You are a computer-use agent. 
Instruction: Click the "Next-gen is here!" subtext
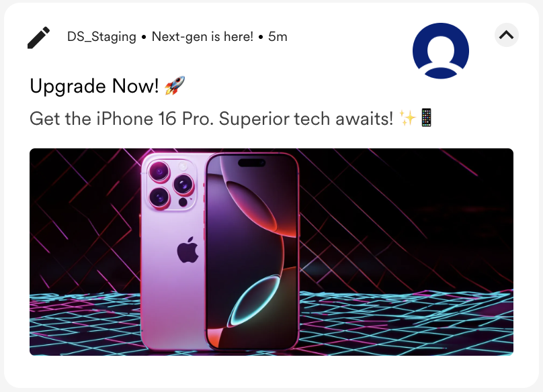tap(202, 37)
